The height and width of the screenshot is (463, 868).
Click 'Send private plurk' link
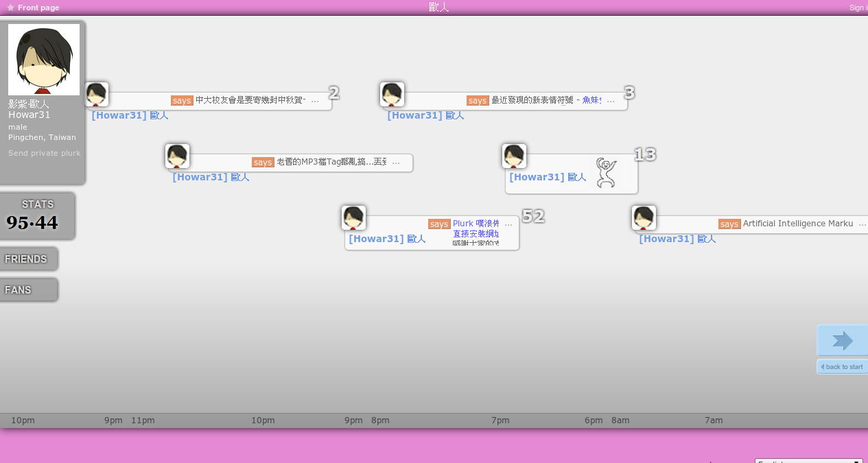click(x=44, y=153)
